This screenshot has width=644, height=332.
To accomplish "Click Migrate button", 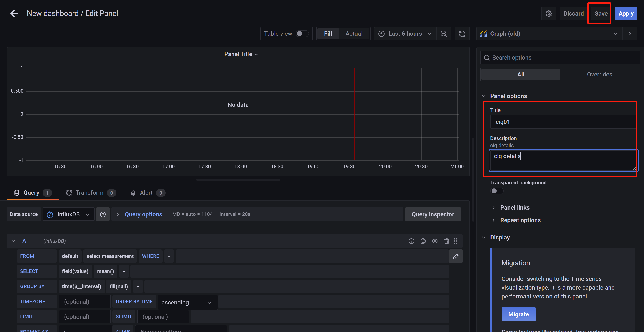I will click(518, 314).
